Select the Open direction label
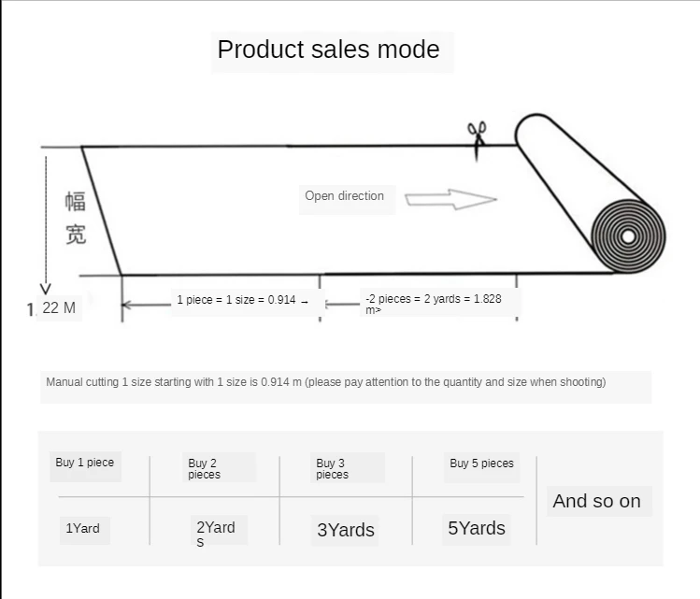Image resolution: width=700 pixels, height=599 pixels. [x=344, y=196]
